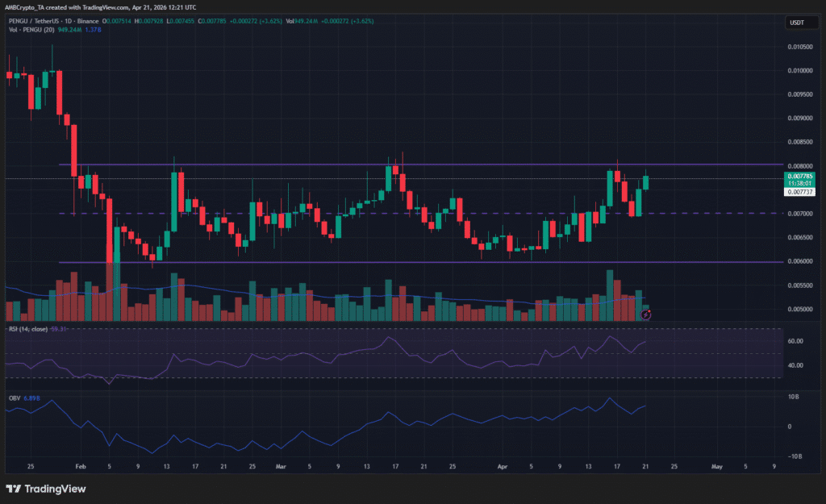Click the 0.006000 price axis label

pos(799,261)
